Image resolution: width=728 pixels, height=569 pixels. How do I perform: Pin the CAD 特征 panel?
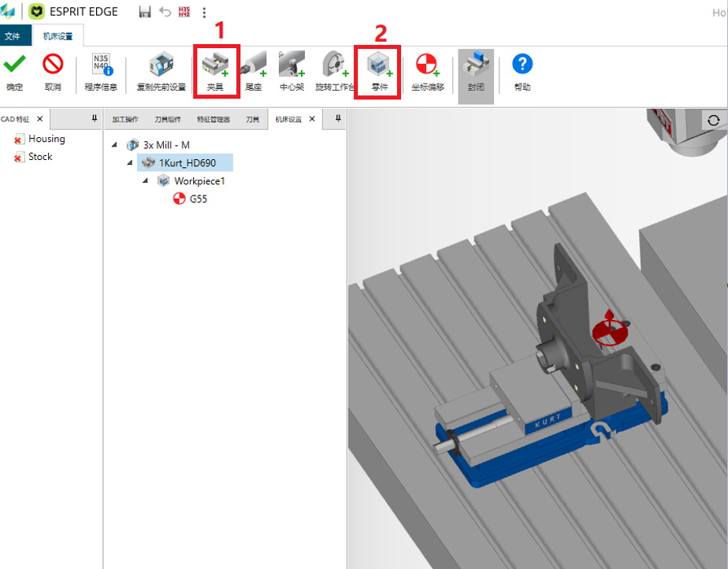tap(95, 118)
